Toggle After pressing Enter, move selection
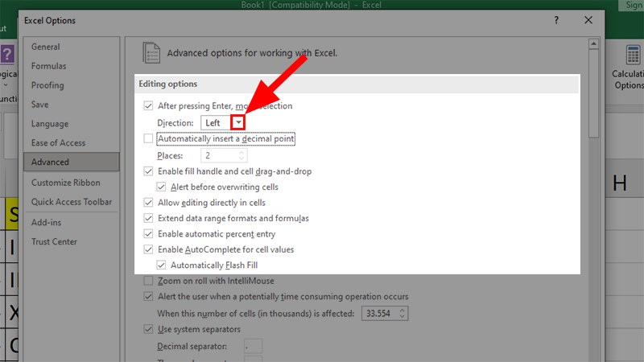 [148, 106]
